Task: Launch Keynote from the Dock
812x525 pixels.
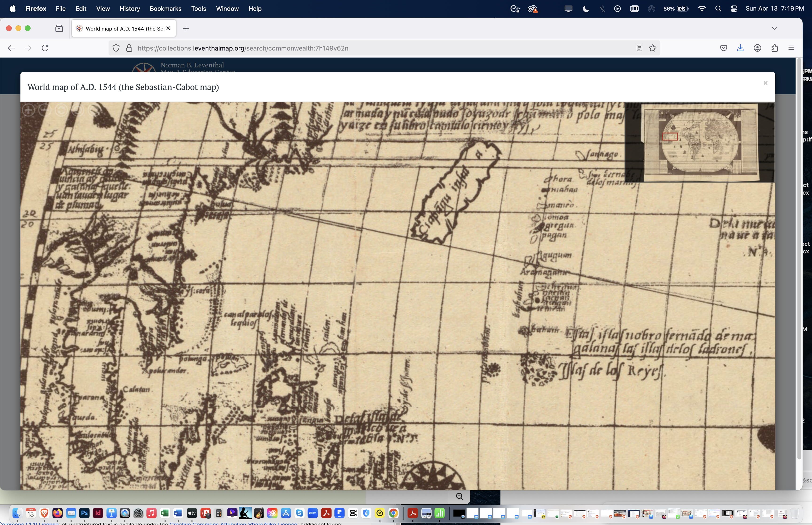Action: coord(111,513)
